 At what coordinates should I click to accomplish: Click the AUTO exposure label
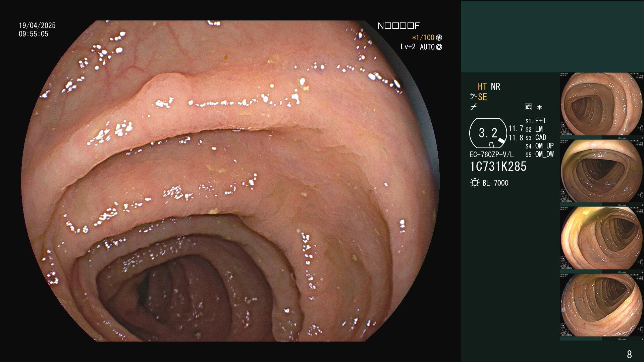click(427, 47)
